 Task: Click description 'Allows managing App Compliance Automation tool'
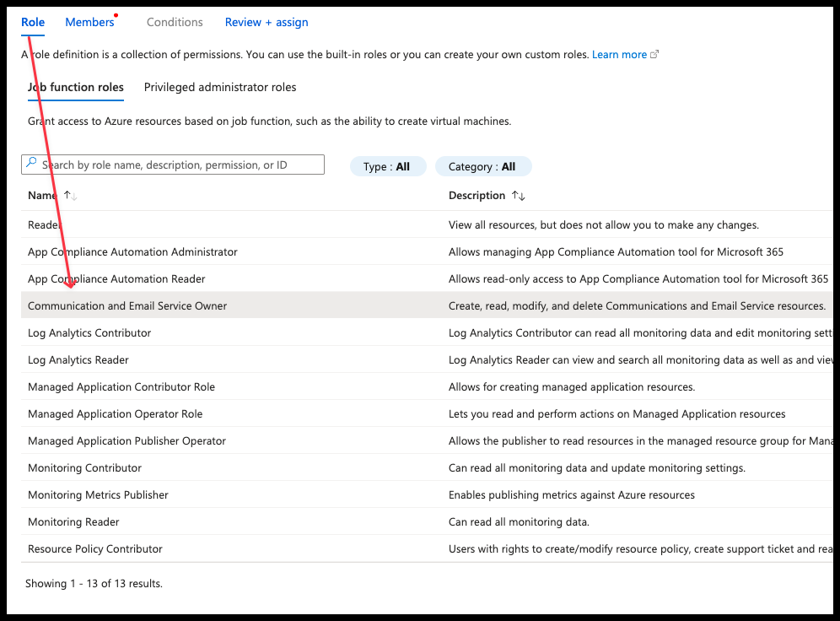(616, 251)
